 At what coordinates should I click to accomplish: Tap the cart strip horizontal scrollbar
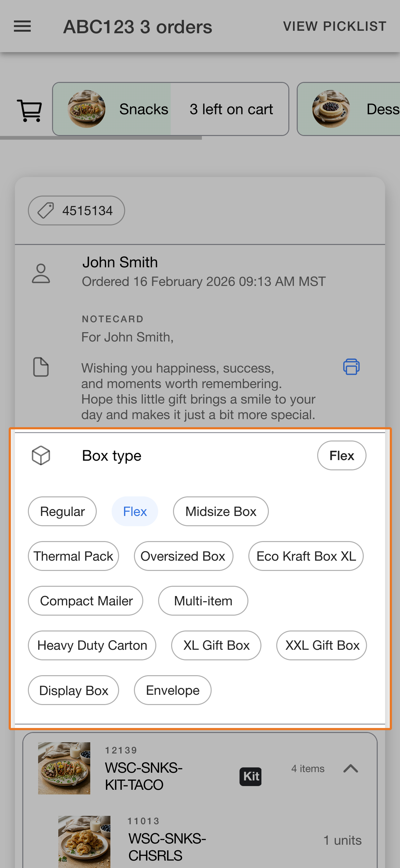[x=101, y=138]
